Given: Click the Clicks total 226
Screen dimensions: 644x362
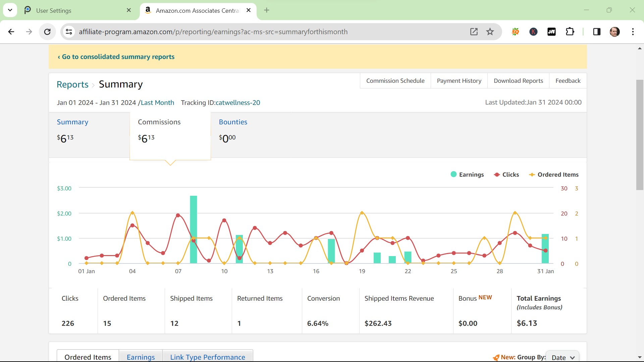Looking at the screenshot, I should 68,323.
